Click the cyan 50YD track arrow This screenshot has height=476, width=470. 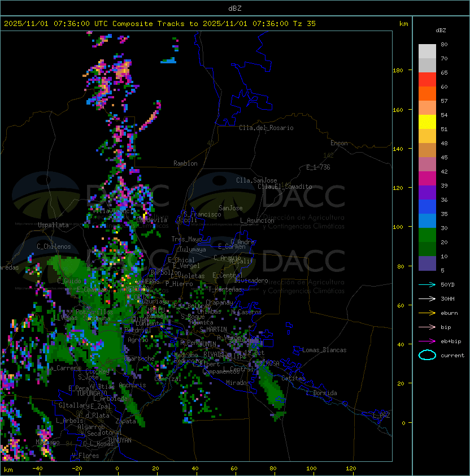click(x=427, y=284)
